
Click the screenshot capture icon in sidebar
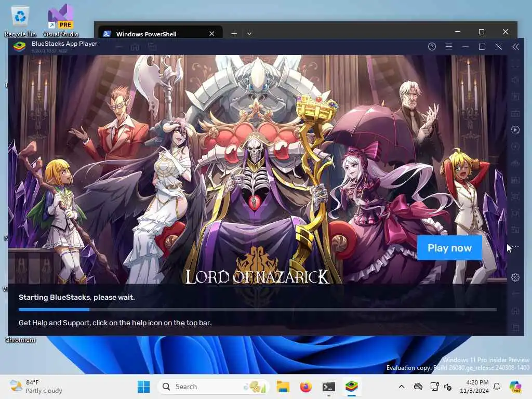(515, 196)
